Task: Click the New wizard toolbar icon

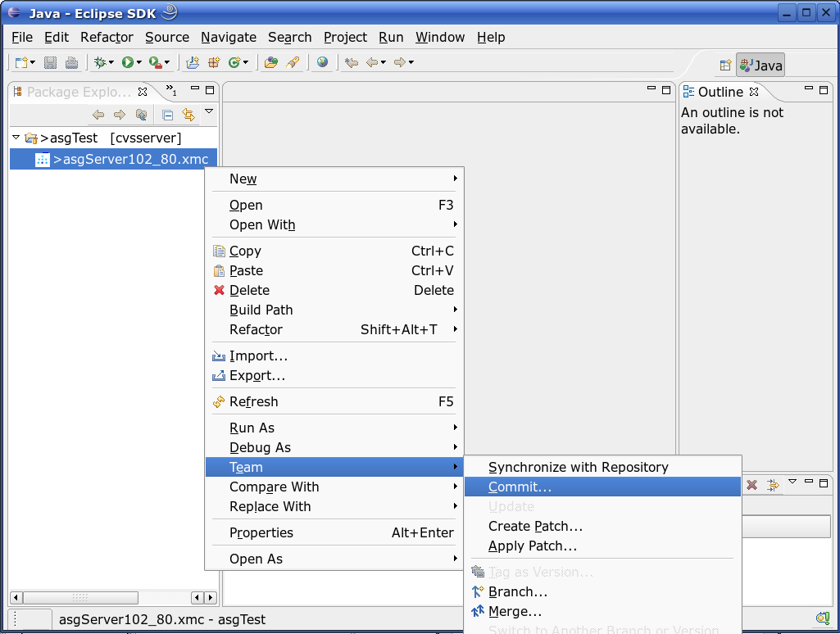Action: pyautogui.click(x=21, y=62)
